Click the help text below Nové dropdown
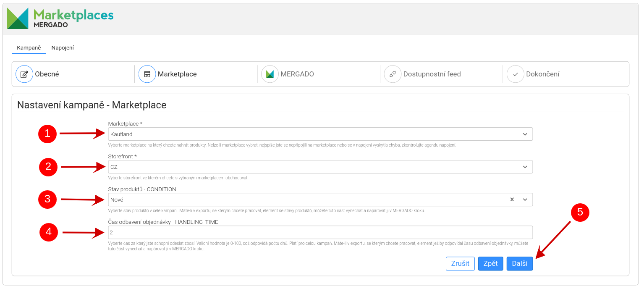Screen dimensions: 644x294 pos(266,210)
